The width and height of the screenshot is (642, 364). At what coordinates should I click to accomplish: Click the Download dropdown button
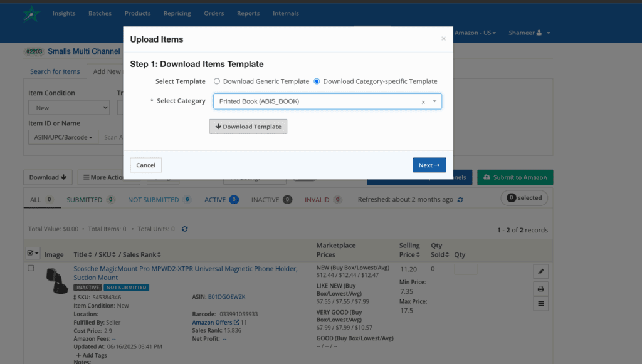(x=48, y=177)
